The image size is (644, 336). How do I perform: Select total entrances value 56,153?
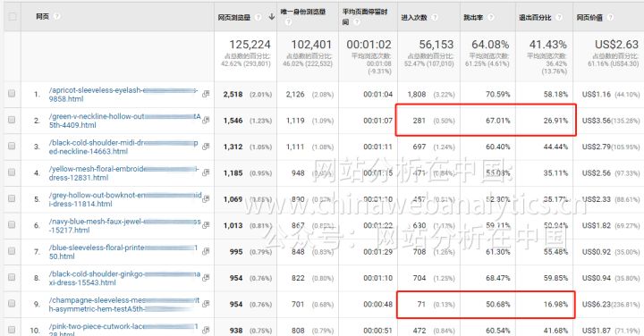click(x=436, y=45)
